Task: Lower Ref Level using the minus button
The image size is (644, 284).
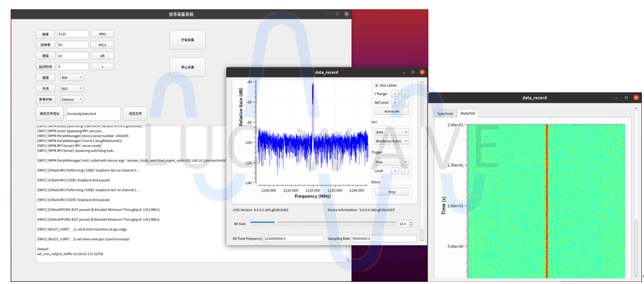Action: click(x=405, y=102)
